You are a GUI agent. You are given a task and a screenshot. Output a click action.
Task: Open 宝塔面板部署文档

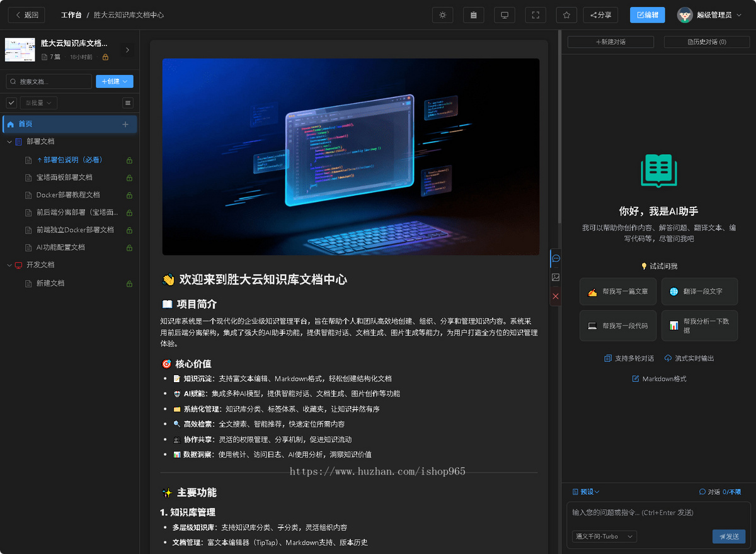point(64,178)
